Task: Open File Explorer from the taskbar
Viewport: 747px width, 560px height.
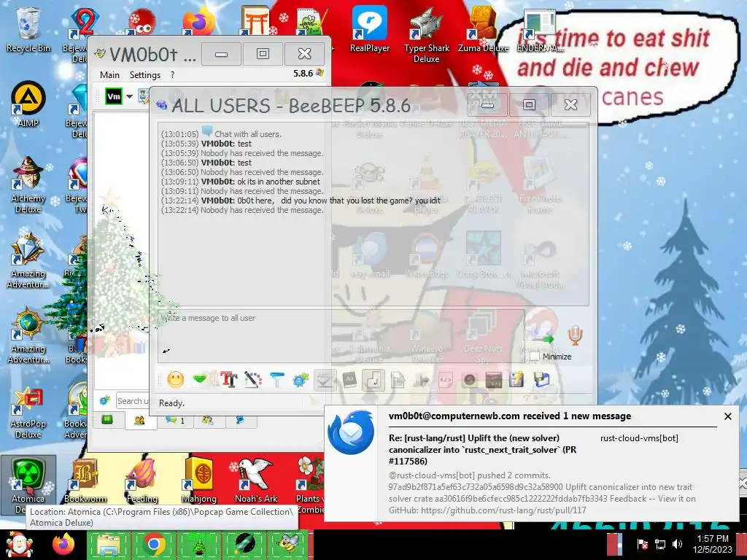Action: 109,544
